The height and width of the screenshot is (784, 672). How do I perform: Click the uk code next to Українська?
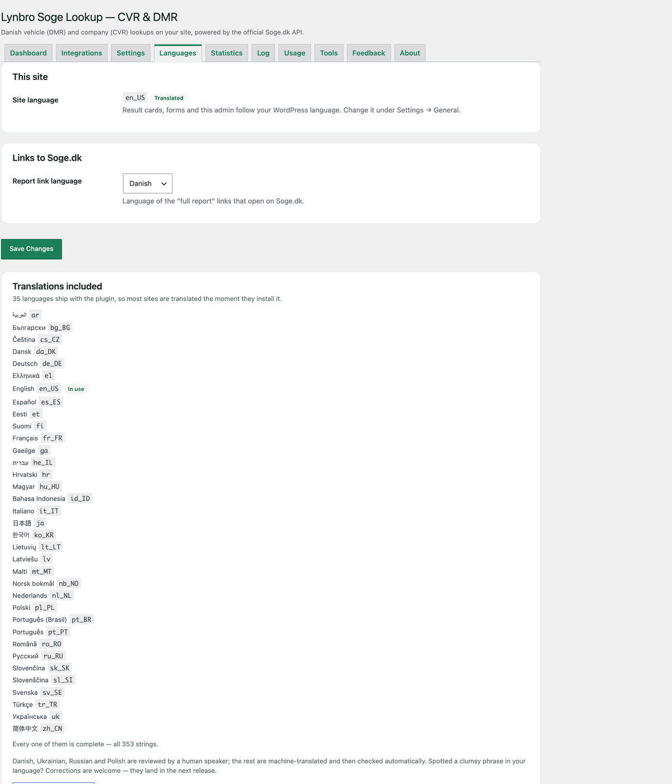coord(55,717)
